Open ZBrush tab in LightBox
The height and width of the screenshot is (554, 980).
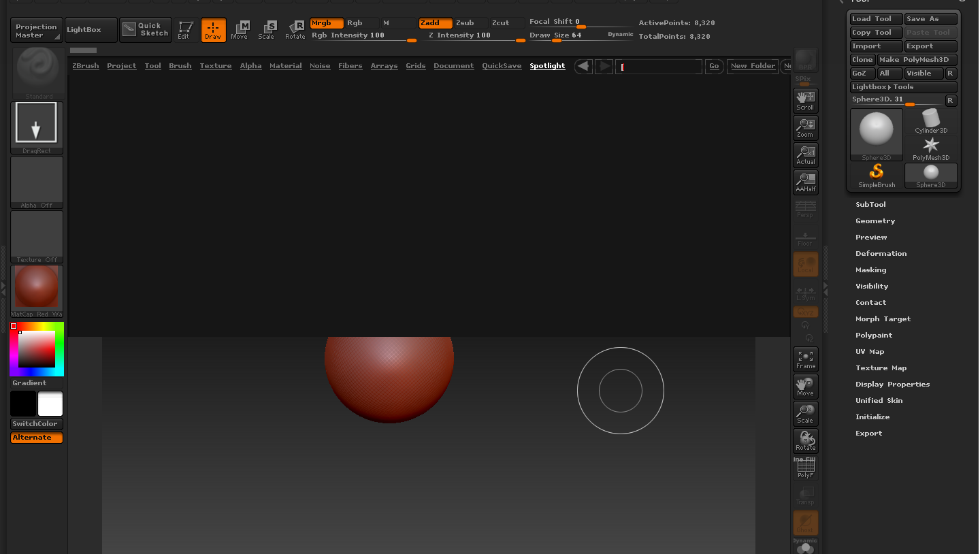pyautogui.click(x=86, y=66)
